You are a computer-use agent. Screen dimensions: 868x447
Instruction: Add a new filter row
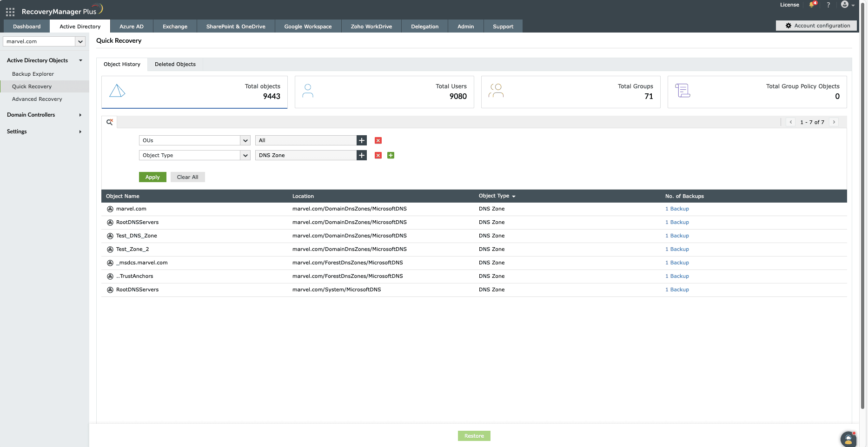391,155
